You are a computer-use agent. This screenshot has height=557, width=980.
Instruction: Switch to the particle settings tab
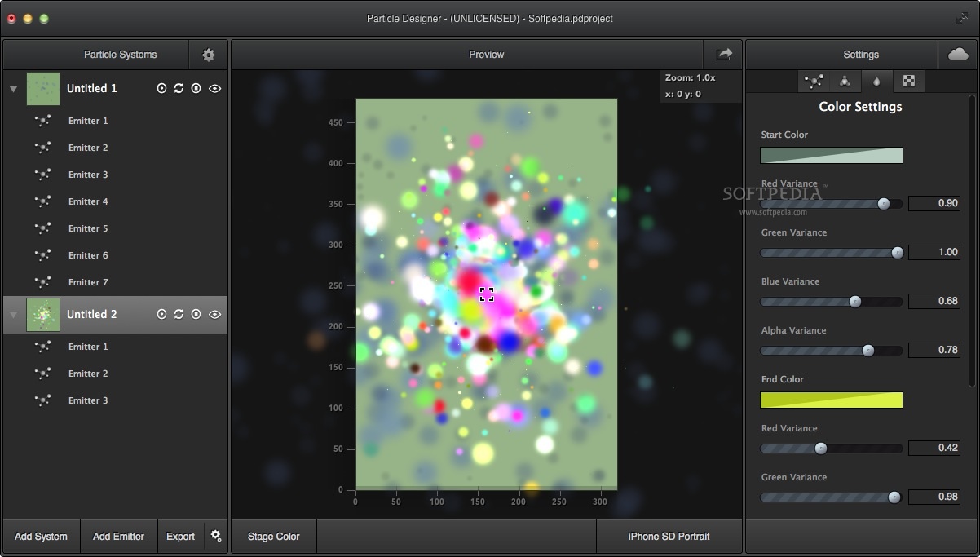click(845, 81)
